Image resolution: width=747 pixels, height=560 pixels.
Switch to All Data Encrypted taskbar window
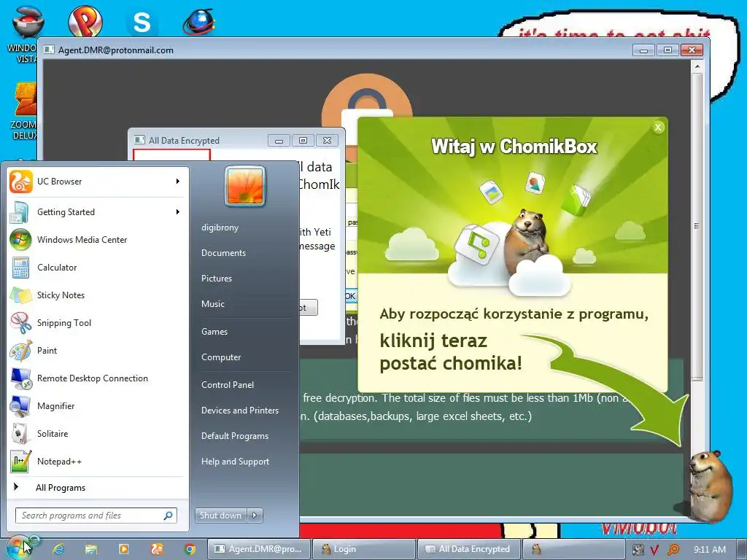(469, 549)
